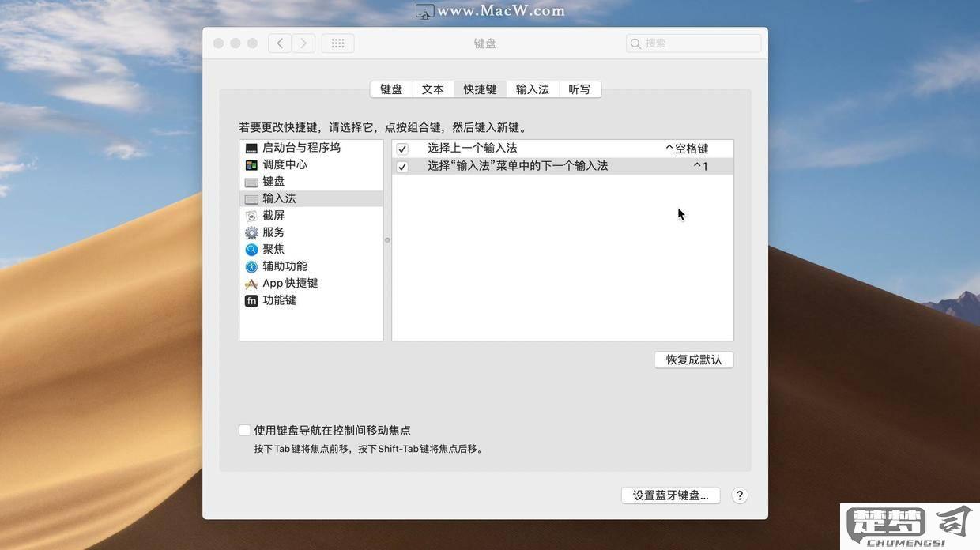This screenshot has height=550, width=980.
Task: Select 调度中心 in the category list
Action: coord(311,164)
